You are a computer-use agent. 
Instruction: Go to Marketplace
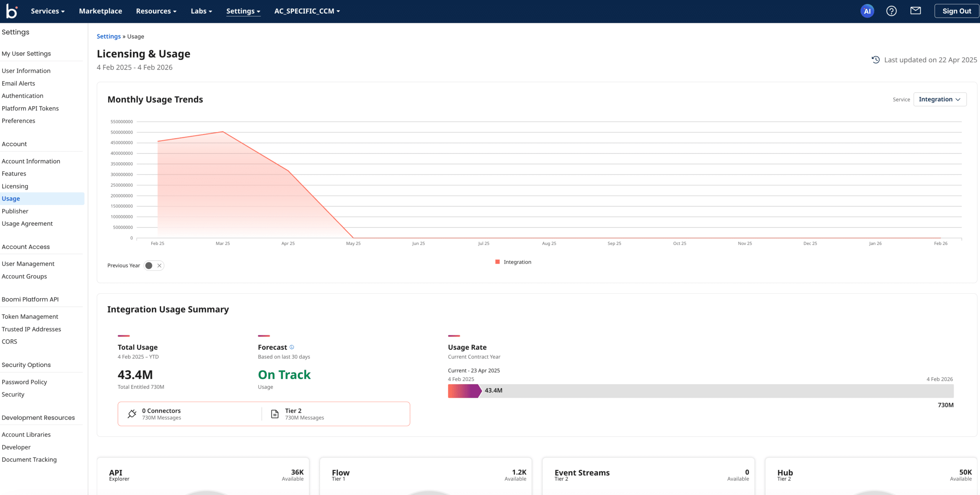[100, 11]
